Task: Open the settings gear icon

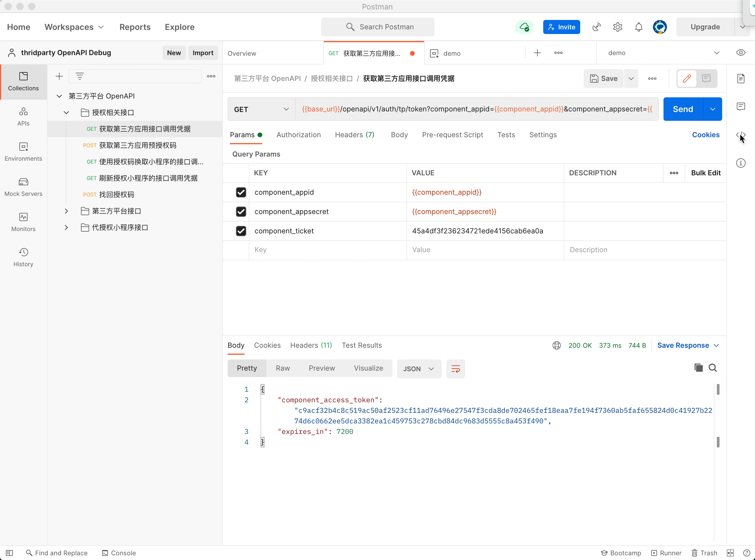Action: click(618, 27)
